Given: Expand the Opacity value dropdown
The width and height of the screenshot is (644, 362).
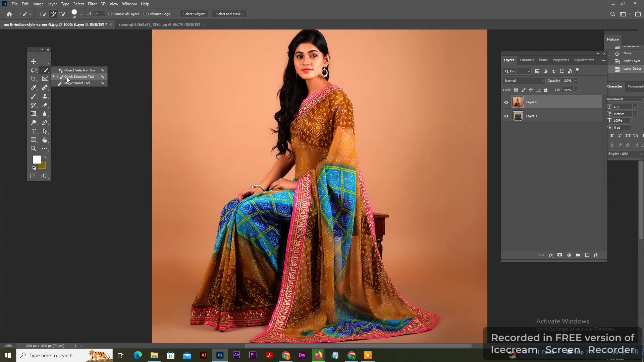Looking at the screenshot, I should pos(576,81).
